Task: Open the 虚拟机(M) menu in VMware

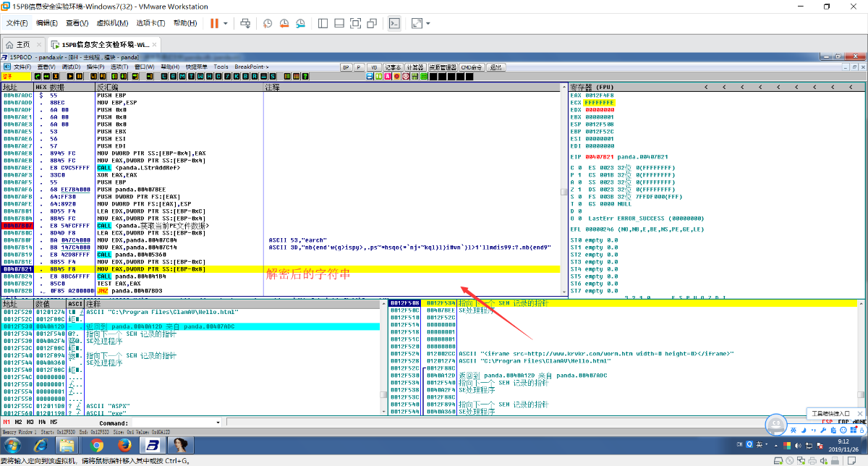Action: (x=111, y=24)
